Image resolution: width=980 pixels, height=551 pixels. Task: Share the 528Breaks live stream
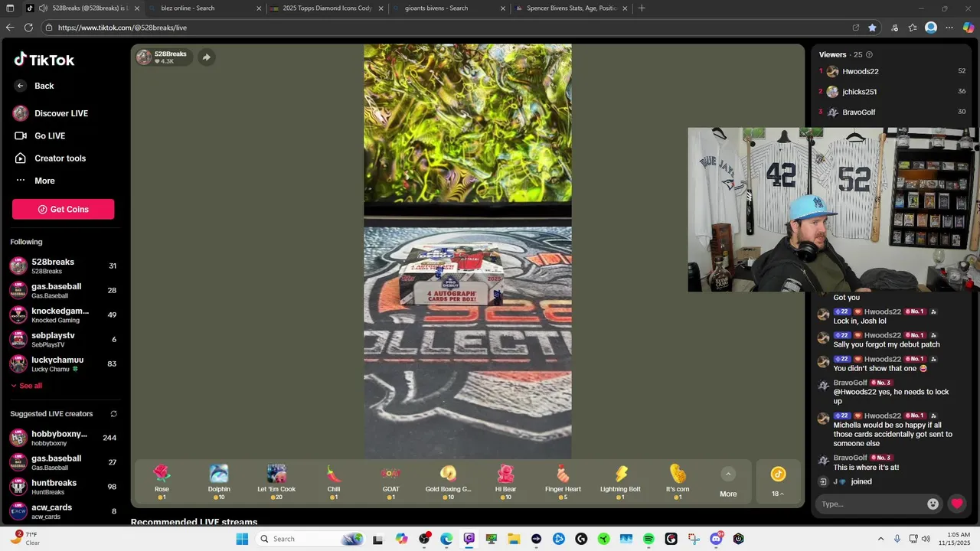click(206, 57)
